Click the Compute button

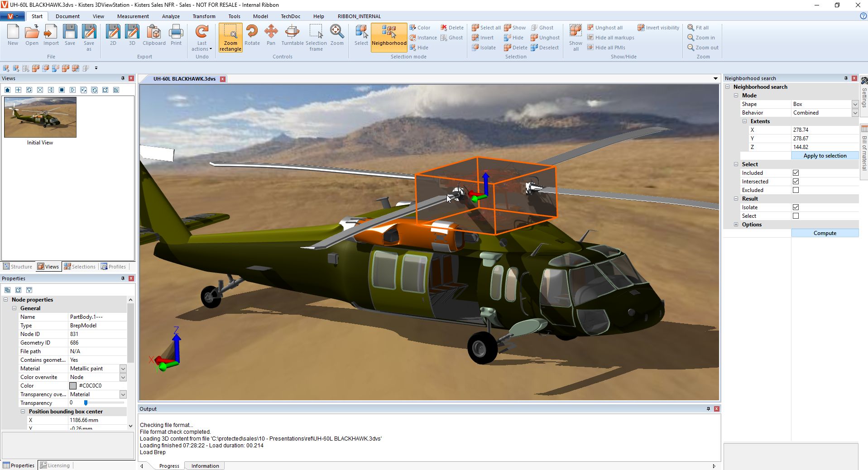coord(825,233)
